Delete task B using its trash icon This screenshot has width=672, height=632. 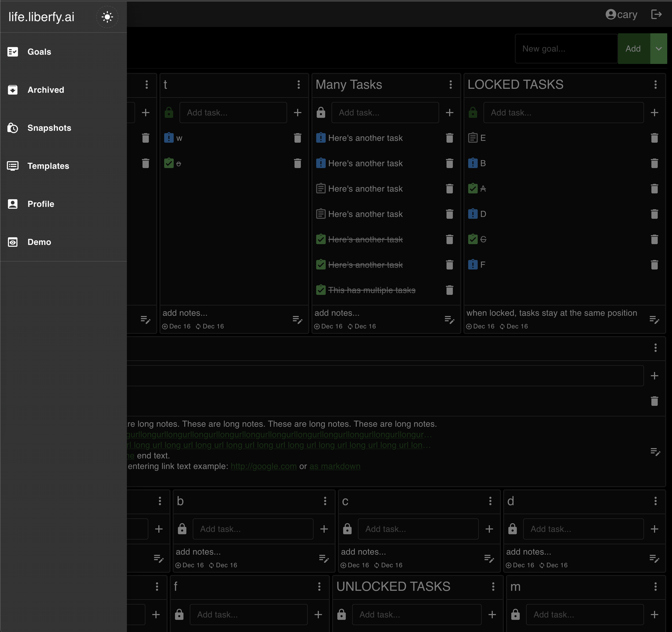tap(654, 164)
